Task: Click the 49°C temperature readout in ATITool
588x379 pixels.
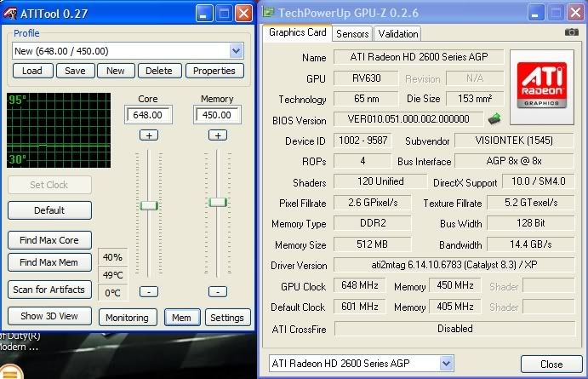Action: (113, 275)
